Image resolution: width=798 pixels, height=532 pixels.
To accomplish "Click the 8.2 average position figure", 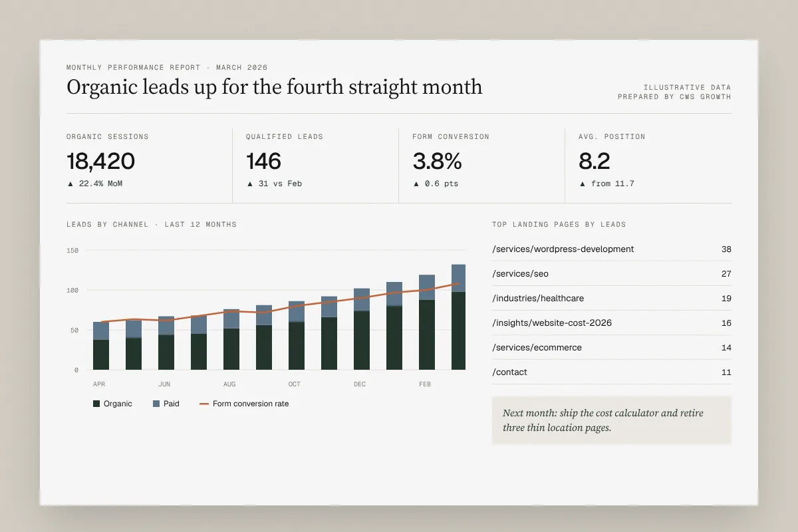I will pyautogui.click(x=595, y=161).
